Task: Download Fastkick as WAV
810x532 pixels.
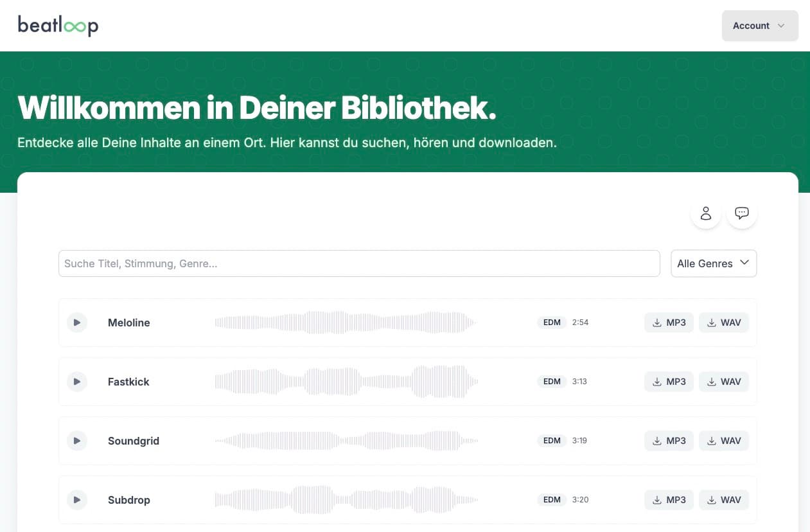Action: point(724,382)
